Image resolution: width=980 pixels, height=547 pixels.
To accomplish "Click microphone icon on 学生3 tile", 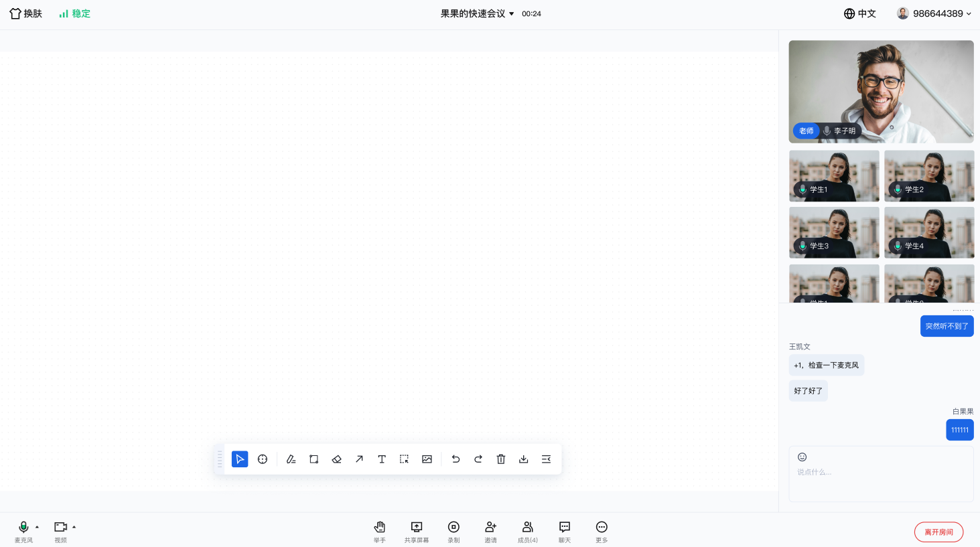I will tap(802, 246).
